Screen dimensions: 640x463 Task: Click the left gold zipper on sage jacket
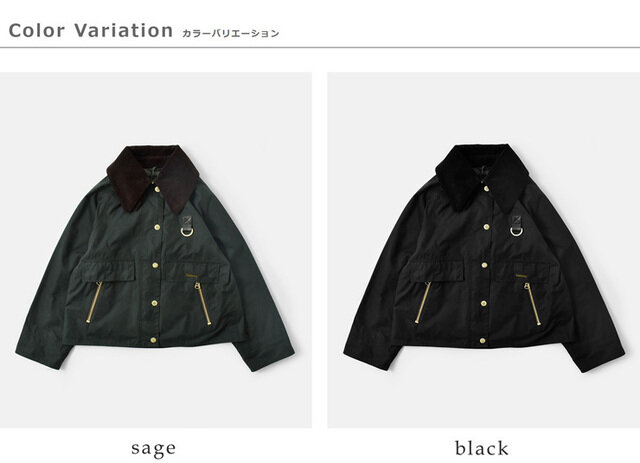coord(94,302)
